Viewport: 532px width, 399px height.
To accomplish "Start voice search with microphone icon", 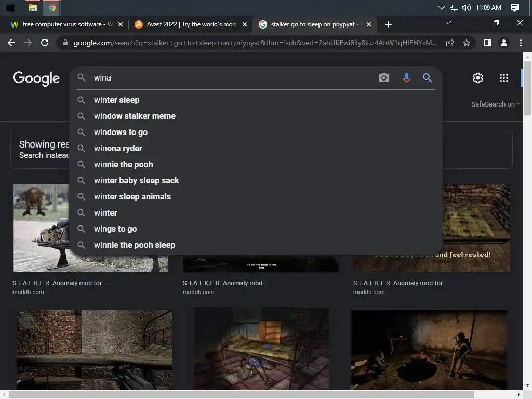I will point(406,78).
